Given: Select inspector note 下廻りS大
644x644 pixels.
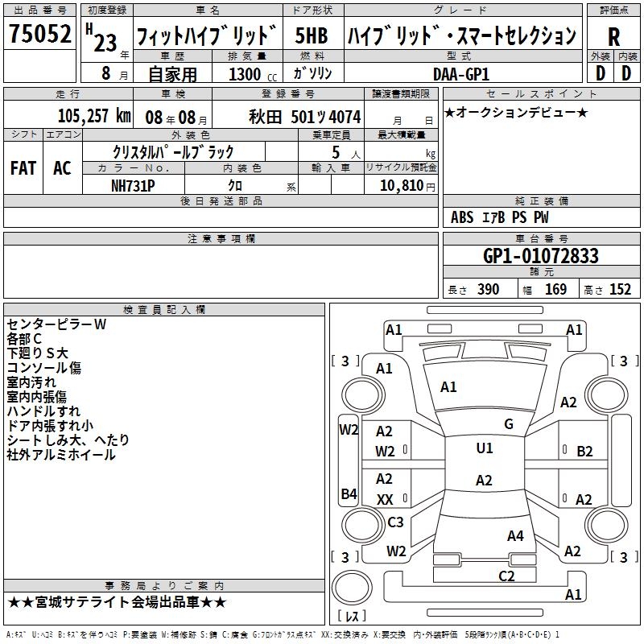Looking at the screenshot, I should pyautogui.click(x=37, y=353).
